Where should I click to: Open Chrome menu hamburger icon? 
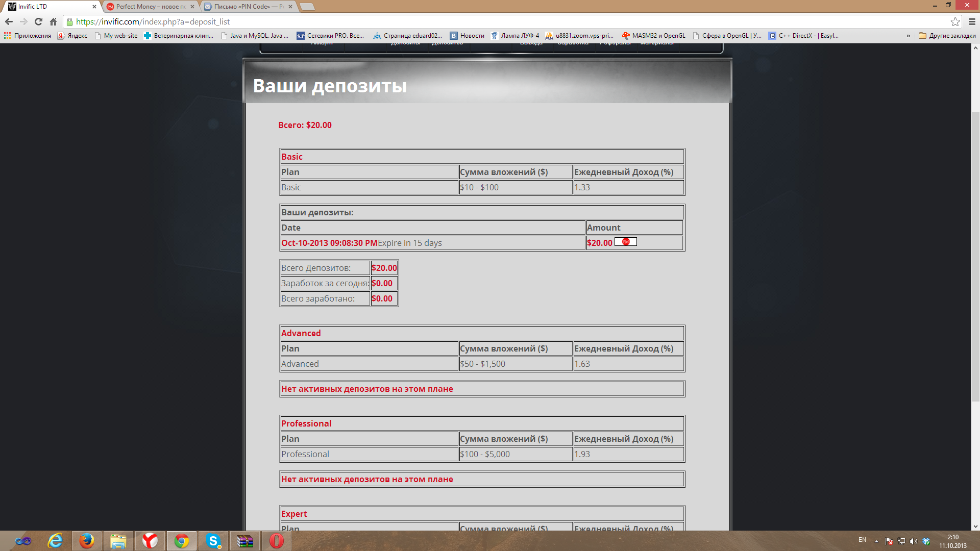tap(972, 21)
